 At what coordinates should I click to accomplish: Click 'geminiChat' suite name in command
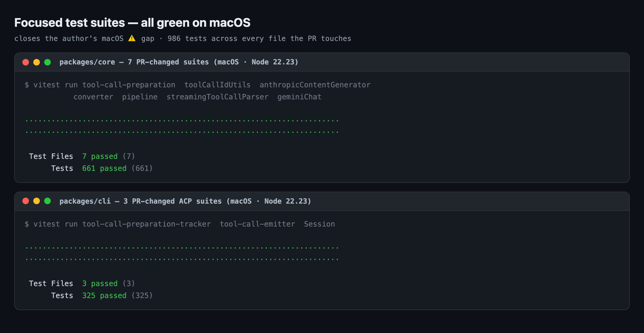coord(299,97)
